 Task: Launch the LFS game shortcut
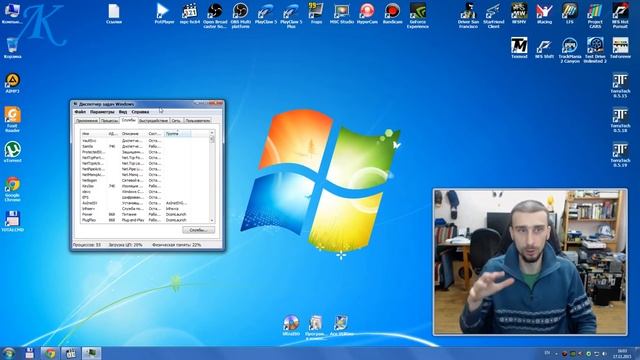(569, 13)
